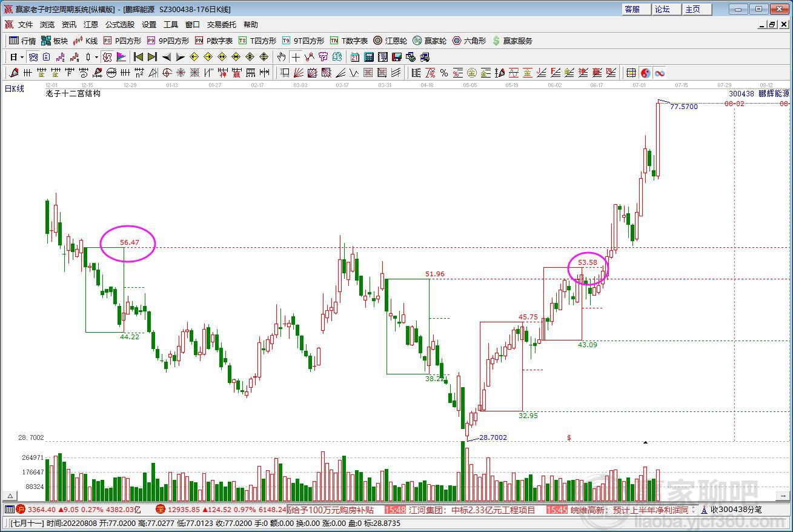
Task: Expand the candlestick style dropdown arrow
Action: [96, 57]
